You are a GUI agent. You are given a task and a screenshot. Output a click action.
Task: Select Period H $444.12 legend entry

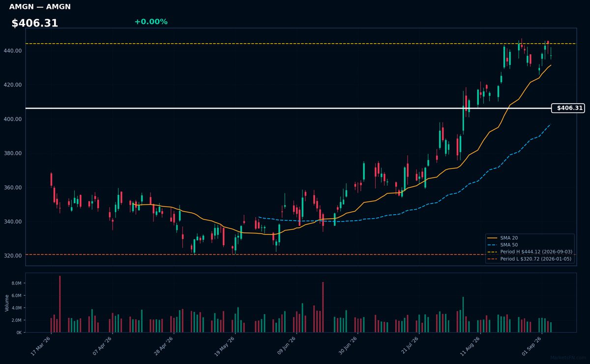530,252
